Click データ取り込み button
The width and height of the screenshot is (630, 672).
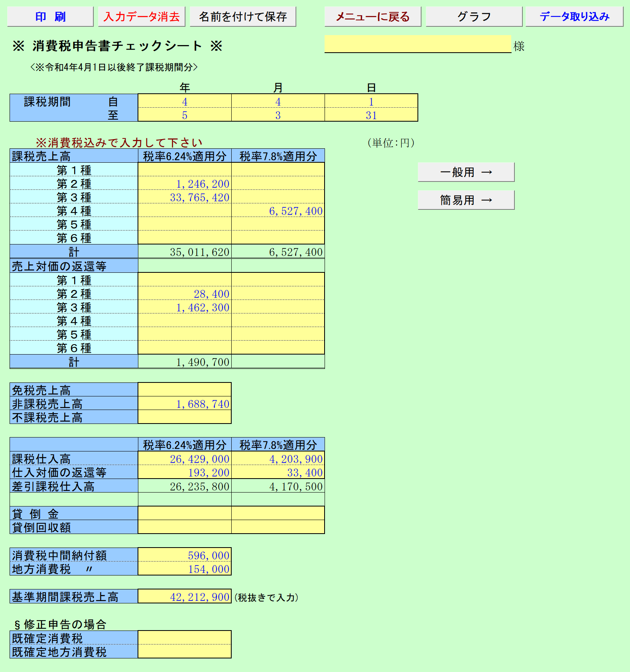click(575, 17)
